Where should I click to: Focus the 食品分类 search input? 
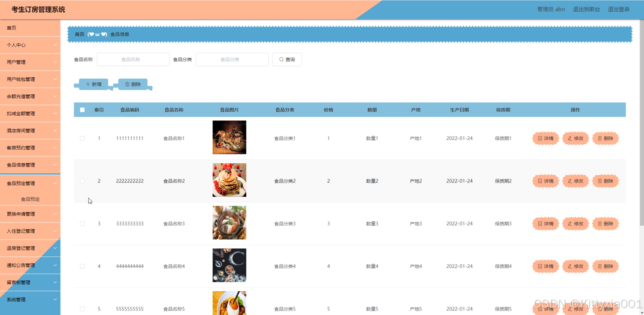[232, 59]
